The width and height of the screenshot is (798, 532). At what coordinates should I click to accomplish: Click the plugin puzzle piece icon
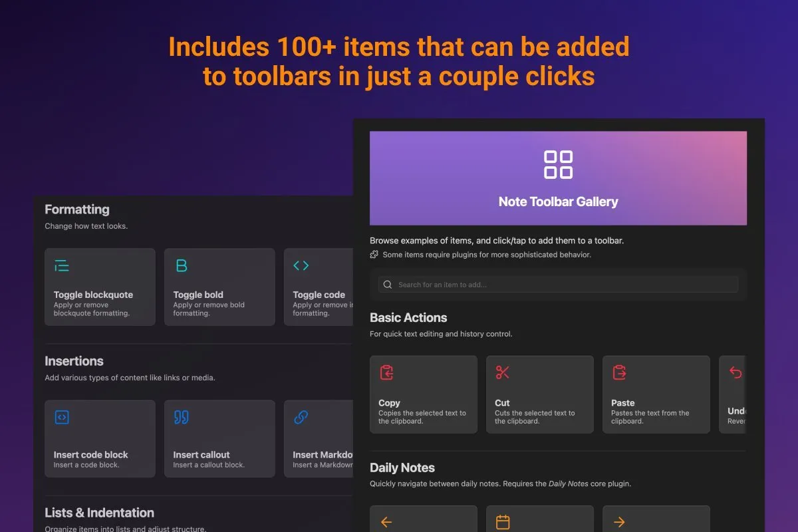374,255
